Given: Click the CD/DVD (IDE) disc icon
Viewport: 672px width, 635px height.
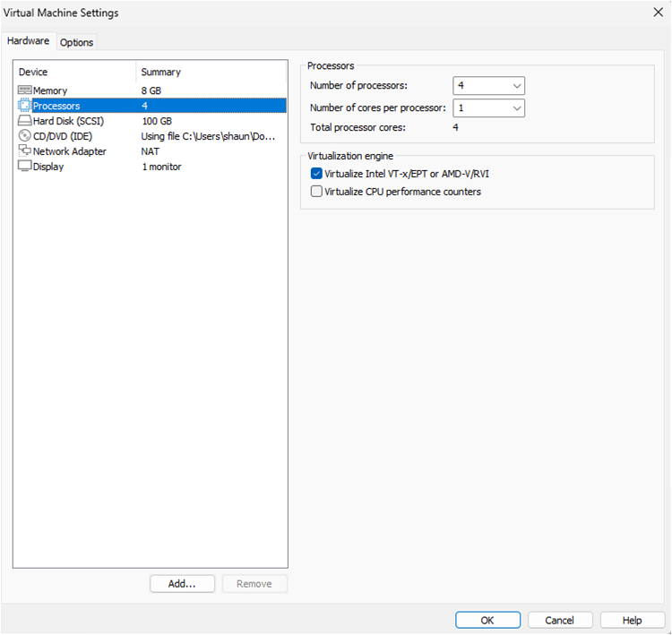Looking at the screenshot, I should 24,136.
